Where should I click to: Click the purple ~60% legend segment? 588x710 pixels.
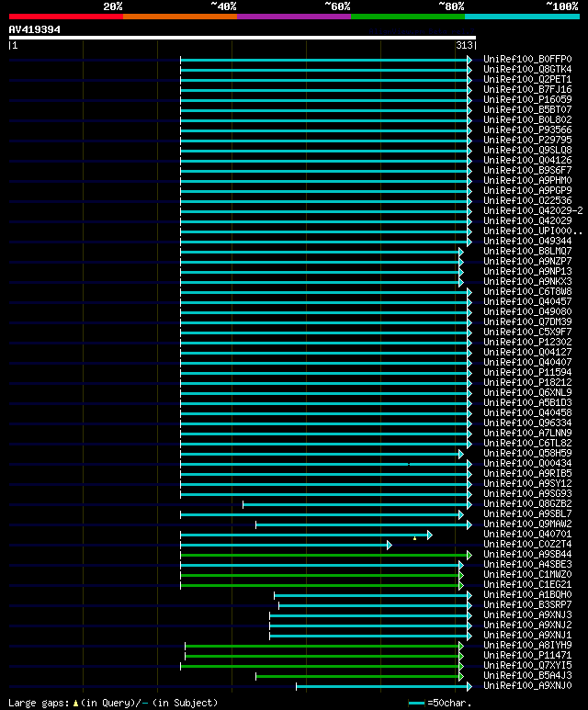[x=294, y=17]
